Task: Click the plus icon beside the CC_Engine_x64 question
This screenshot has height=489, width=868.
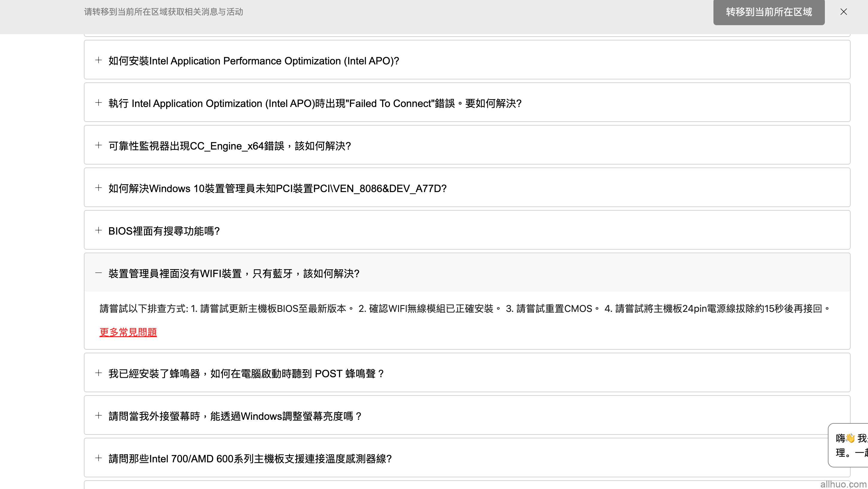Action: 98,145
